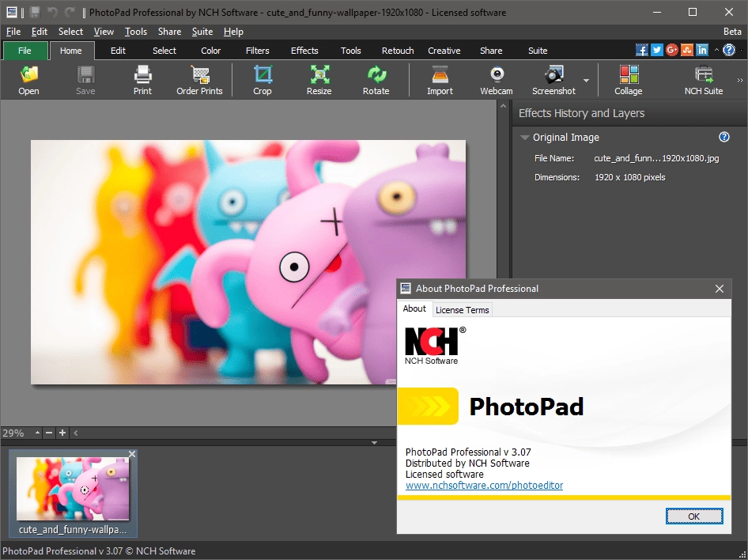748x560 pixels.
Task: Click the redo arrow in title bar
Action: click(x=70, y=13)
